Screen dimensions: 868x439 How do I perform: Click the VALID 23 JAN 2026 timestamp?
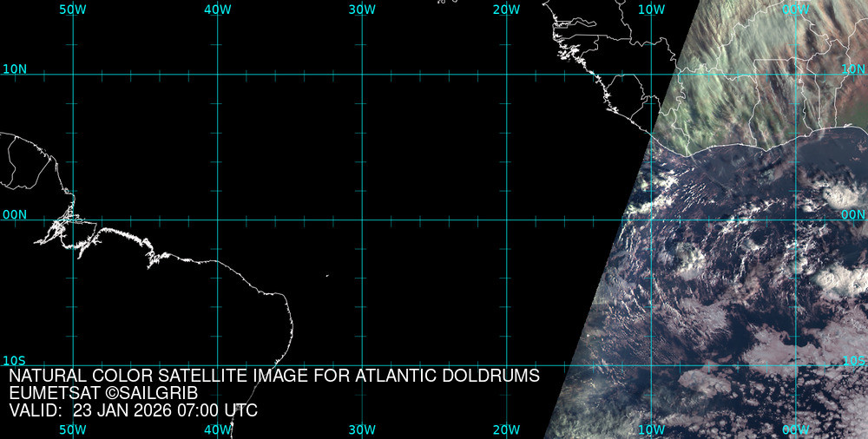pyautogui.click(x=133, y=410)
